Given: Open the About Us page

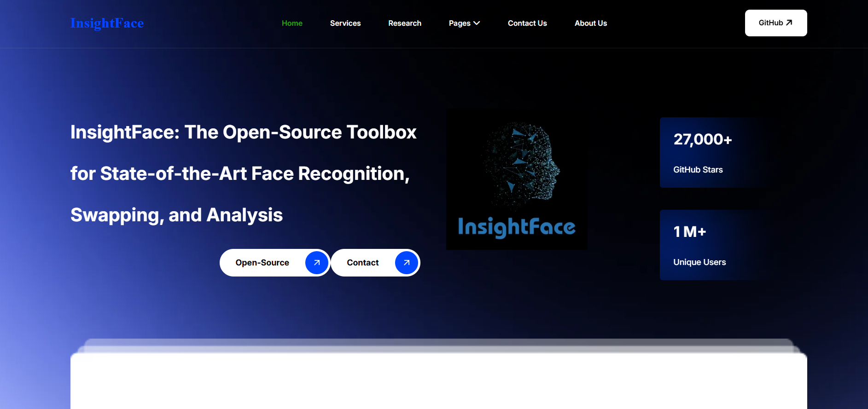Looking at the screenshot, I should click(x=591, y=23).
